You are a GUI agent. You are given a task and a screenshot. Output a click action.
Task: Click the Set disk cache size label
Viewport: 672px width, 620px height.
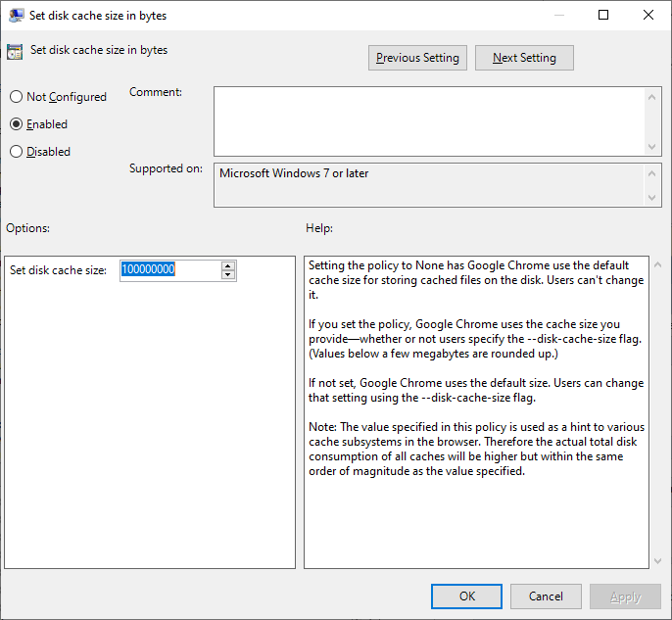[59, 270]
